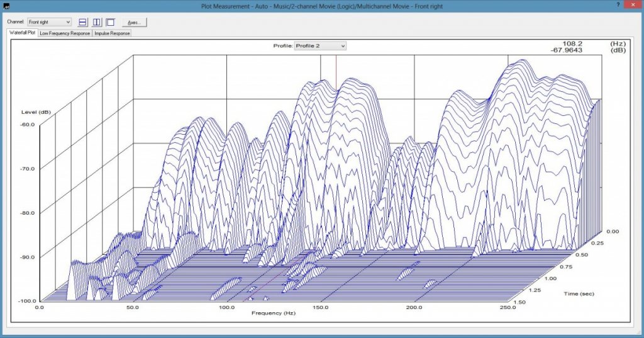
Task: Click the Frequency (Hz) axis label
Action: 273,313
